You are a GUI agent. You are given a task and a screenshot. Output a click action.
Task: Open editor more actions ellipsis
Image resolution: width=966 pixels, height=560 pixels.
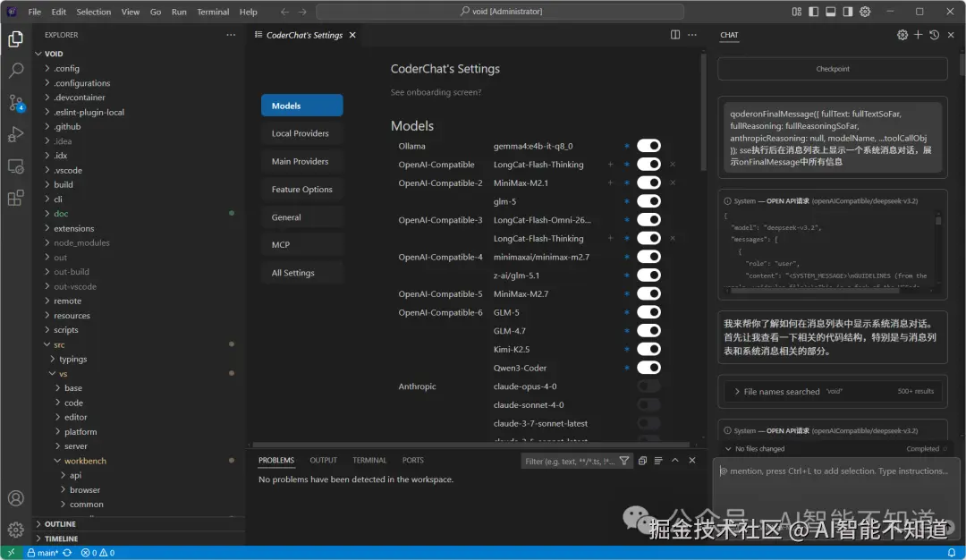point(692,35)
